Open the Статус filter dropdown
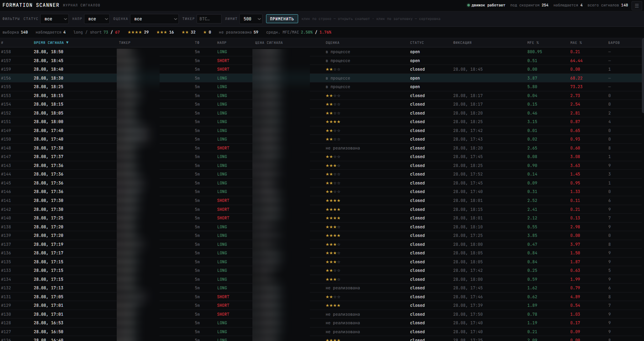Screen dimensions: 644x341 point(54,19)
